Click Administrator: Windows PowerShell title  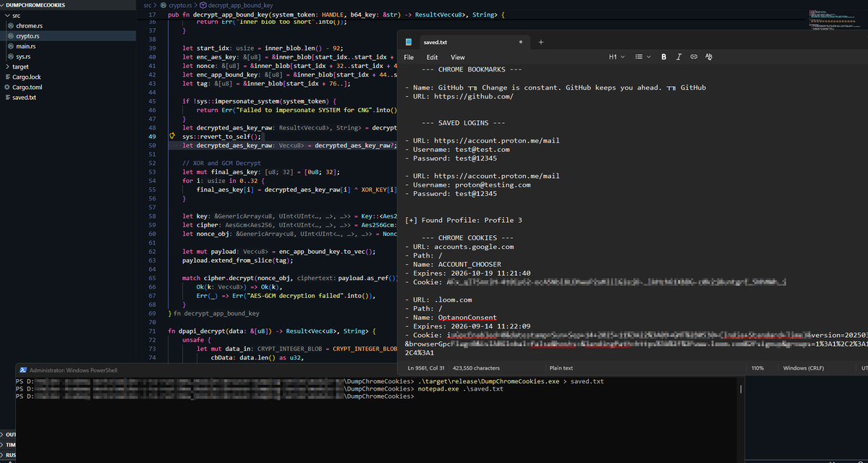pyautogui.click(x=73, y=370)
